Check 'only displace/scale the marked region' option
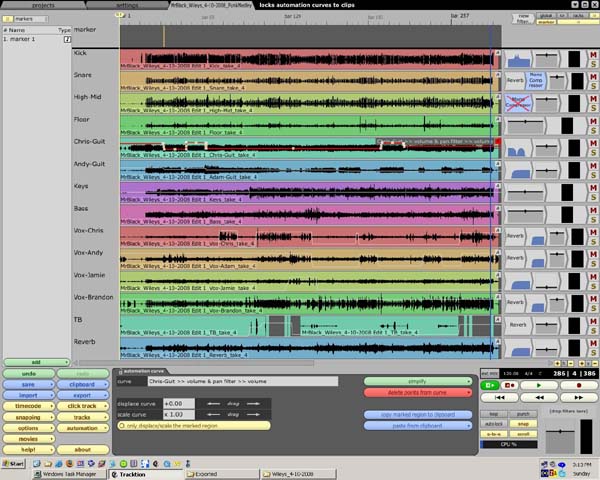Viewport: 600px width, 480px height. (x=194, y=426)
